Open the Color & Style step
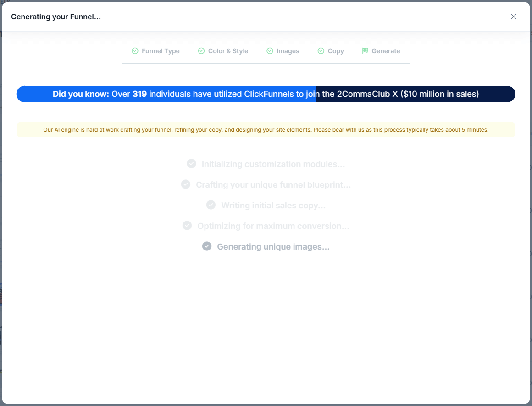Viewport: 532px width, 406px height. coord(223,51)
